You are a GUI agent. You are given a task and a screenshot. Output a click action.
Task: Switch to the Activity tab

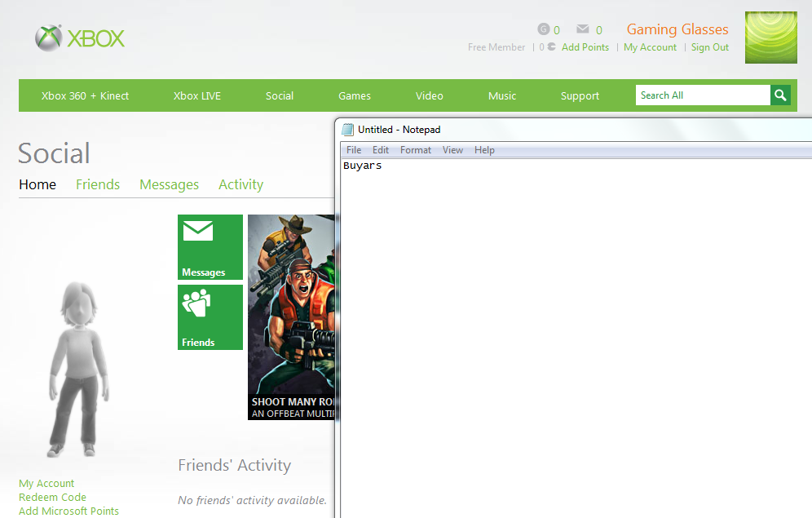[x=241, y=184]
